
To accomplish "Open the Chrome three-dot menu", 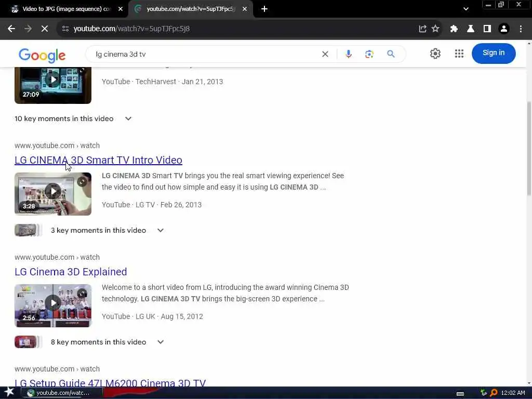I will (521, 29).
